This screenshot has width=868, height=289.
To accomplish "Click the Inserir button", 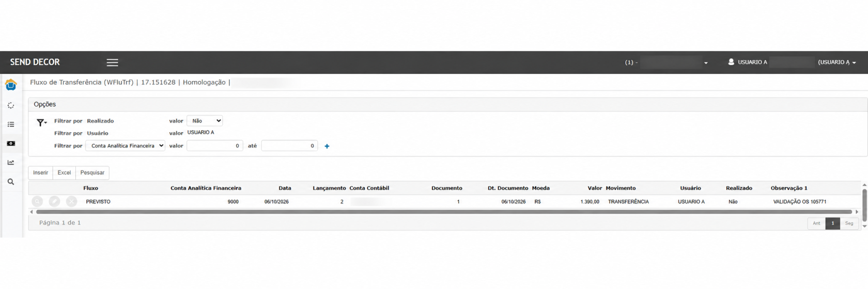I will pos(40,173).
